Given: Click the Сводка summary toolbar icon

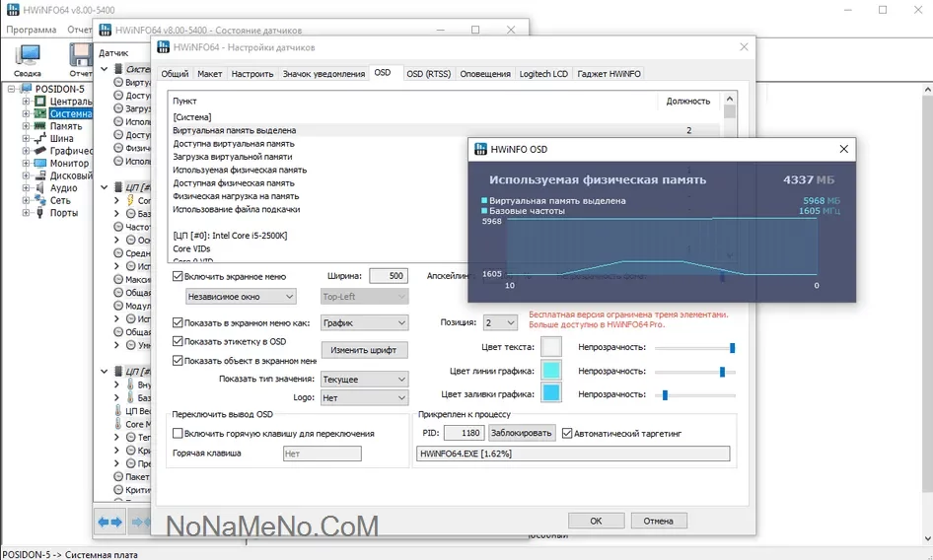Looking at the screenshot, I should 27,55.
